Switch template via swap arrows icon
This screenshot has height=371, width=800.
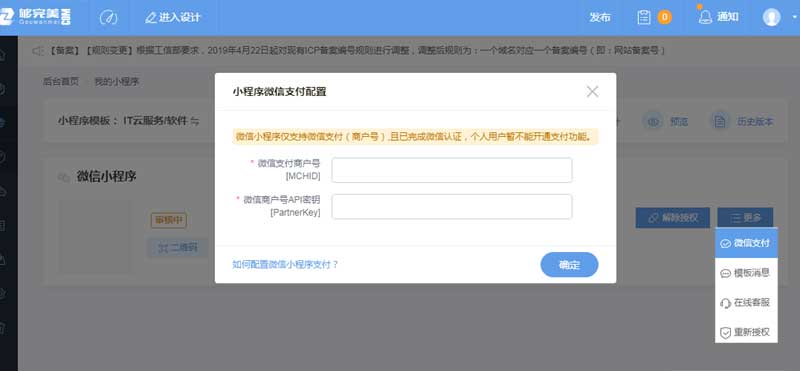coord(194,121)
